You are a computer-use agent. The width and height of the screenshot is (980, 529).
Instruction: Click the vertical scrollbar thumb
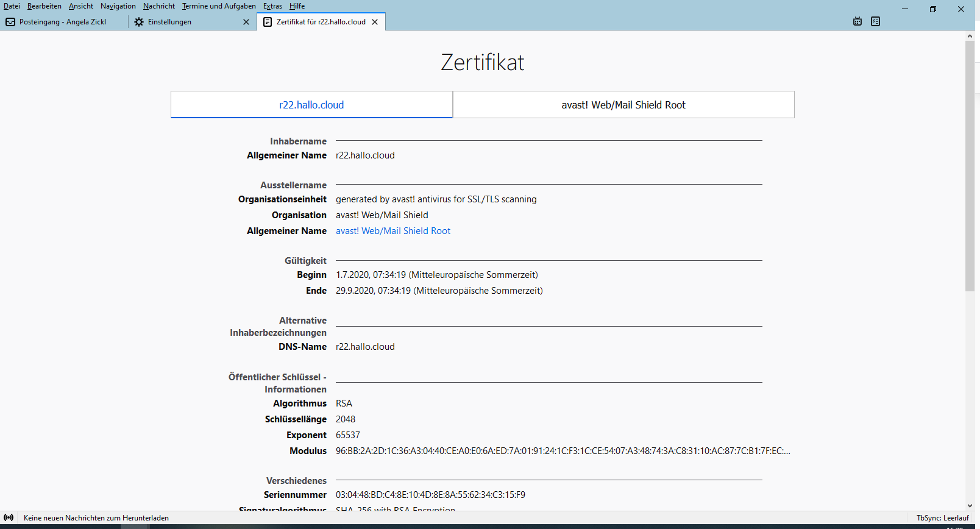click(970, 166)
